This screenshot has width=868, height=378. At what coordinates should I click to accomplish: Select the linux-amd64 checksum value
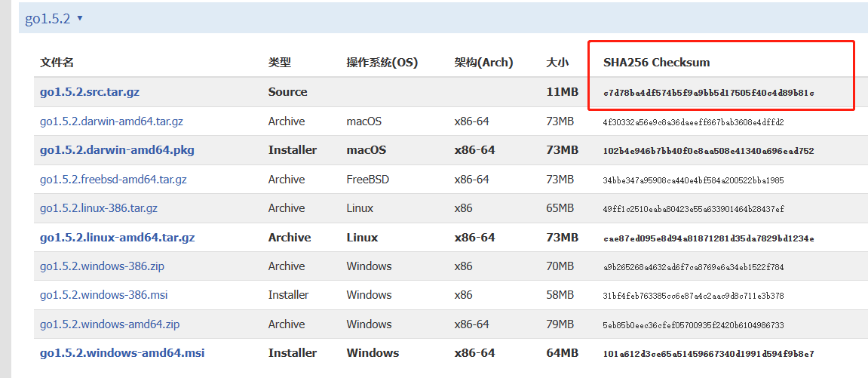(x=708, y=238)
